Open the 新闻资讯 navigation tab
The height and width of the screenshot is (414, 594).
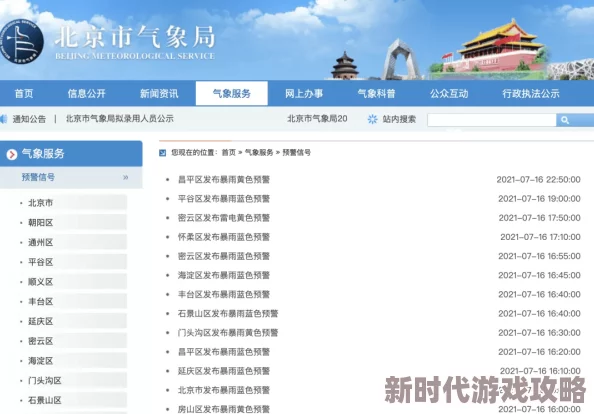[159, 94]
